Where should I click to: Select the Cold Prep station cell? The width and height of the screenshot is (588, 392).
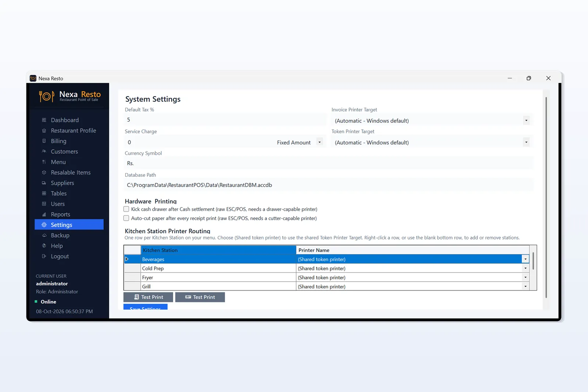point(218,269)
